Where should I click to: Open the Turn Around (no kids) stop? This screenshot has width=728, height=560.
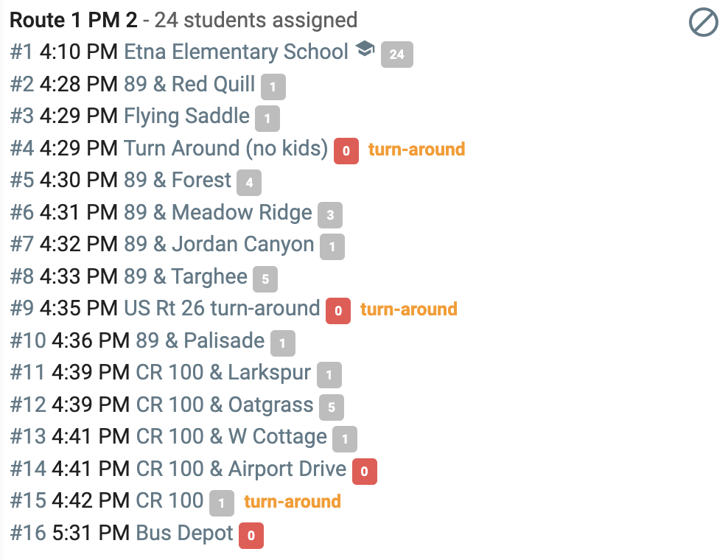tap(225, 148)
